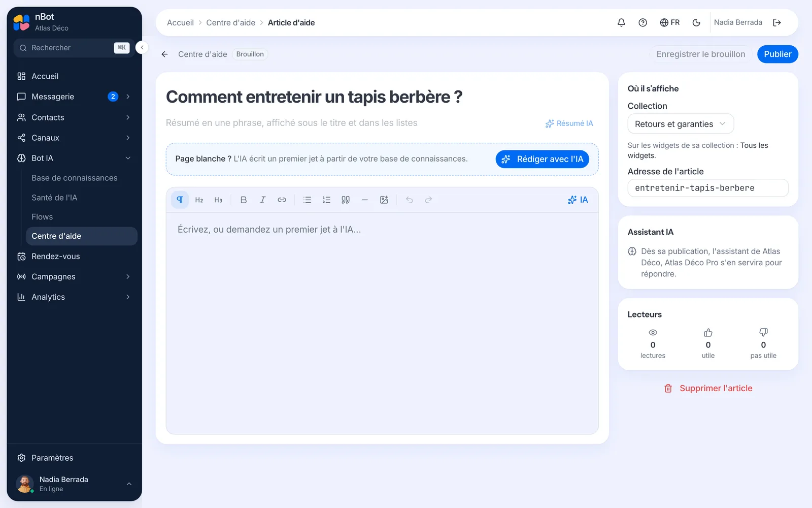The image size is (812, 508).
Task: Click the article title field
Action: [x=382, y=97]
